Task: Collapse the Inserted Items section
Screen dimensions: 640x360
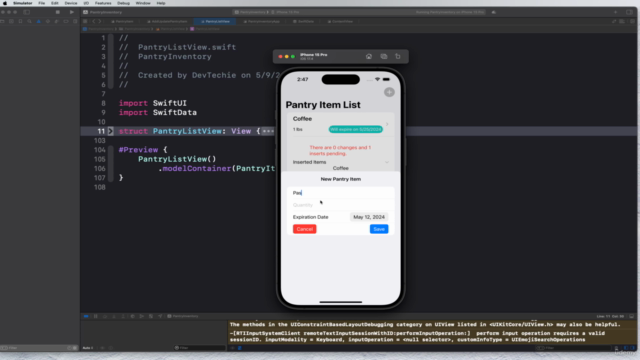Action: click(x=387, y=162)
